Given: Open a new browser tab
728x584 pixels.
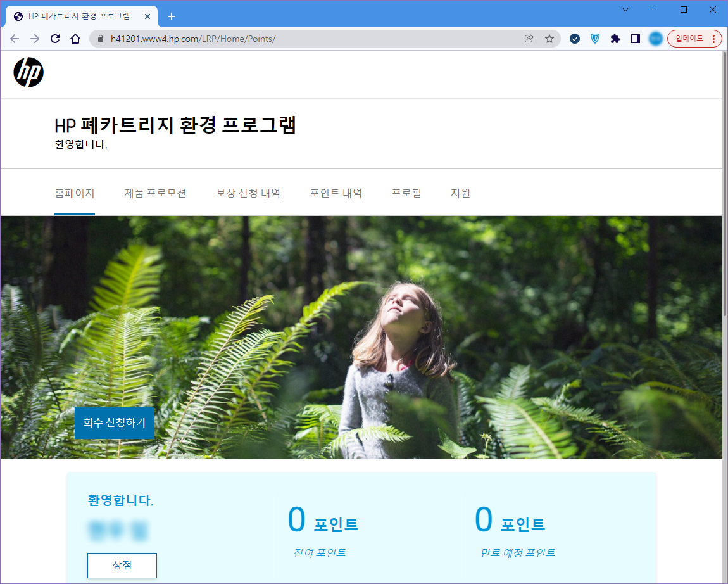Looking at the screenshot, I should [172, 16].
